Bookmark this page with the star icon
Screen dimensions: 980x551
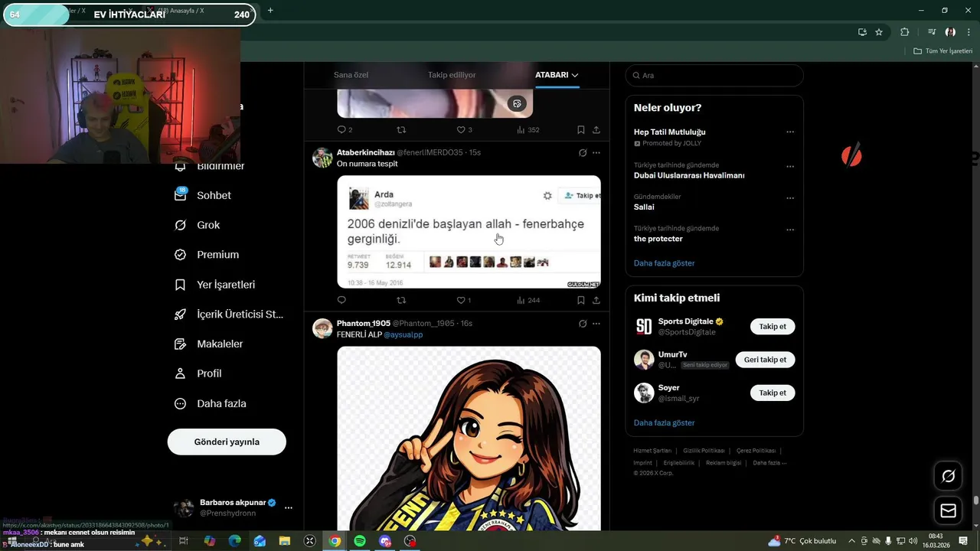tap(879, 32)
